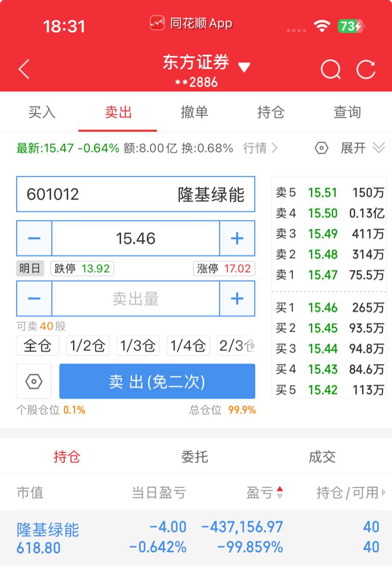The image size is (392, 566).
Task: Tap 总仓位 99.9% text
Action: coord(223,410)
